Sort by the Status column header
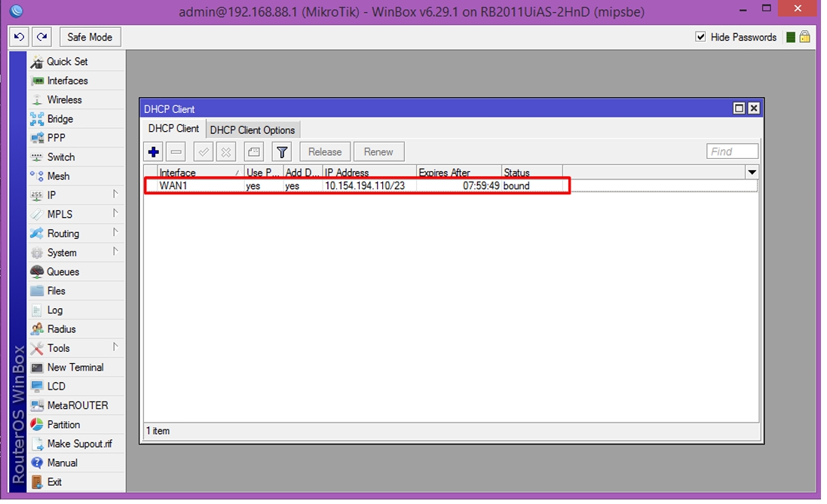The width and height of the screenshot is (827, 504). point(531,172)
